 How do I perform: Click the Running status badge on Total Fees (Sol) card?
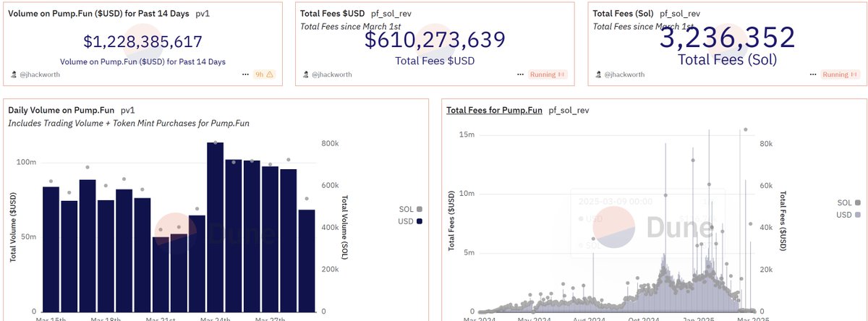coord(840,74)
